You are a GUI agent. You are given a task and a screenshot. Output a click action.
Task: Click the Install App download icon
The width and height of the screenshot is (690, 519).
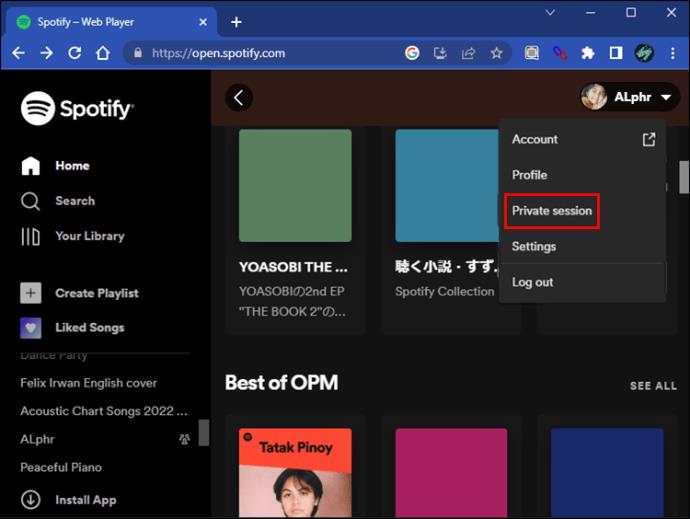[x=31, y=500]
